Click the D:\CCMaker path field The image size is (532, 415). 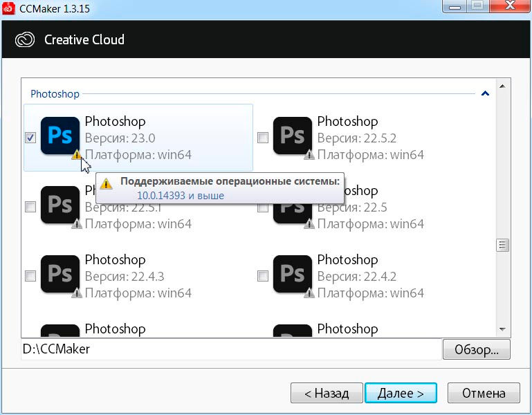click(231, 349)
